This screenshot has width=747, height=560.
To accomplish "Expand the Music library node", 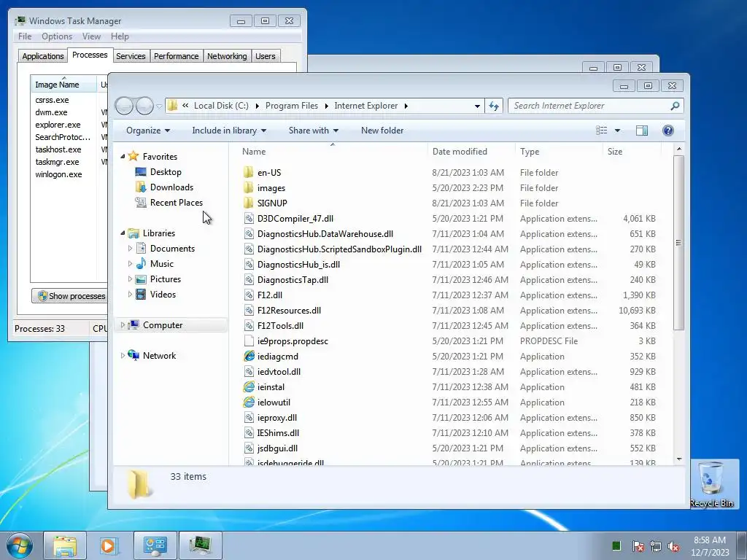I will tap(130, 263).
